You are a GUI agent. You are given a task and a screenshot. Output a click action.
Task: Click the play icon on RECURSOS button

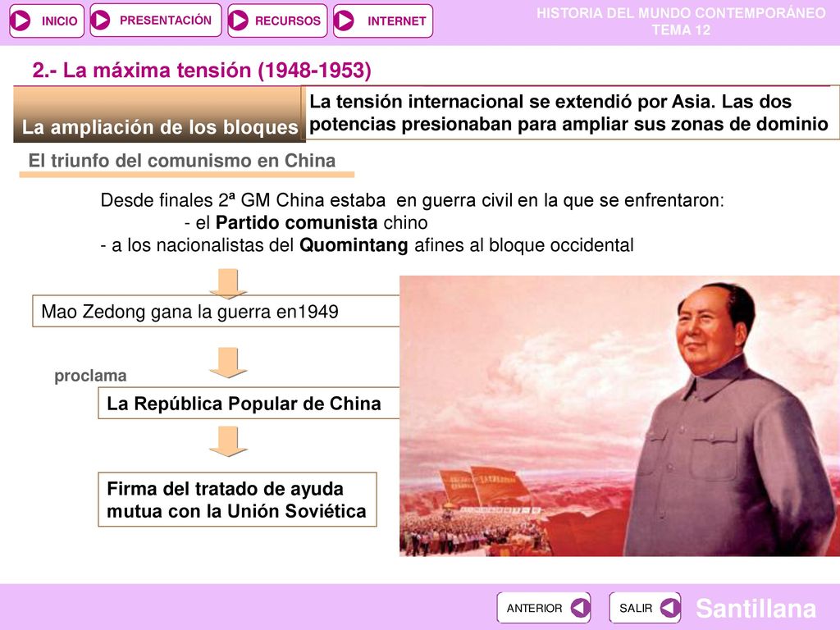click(239, 21)
